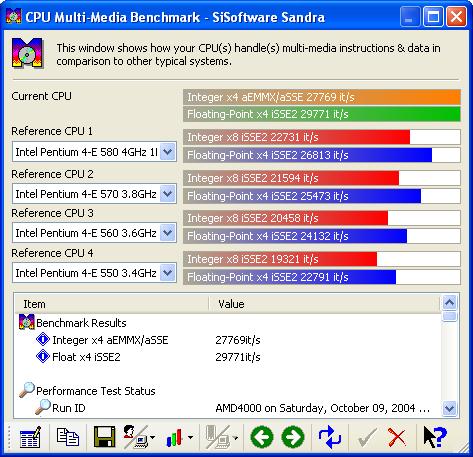Click the blue refresh arrows icon
473x457 pixels.
tap(330, 437)
